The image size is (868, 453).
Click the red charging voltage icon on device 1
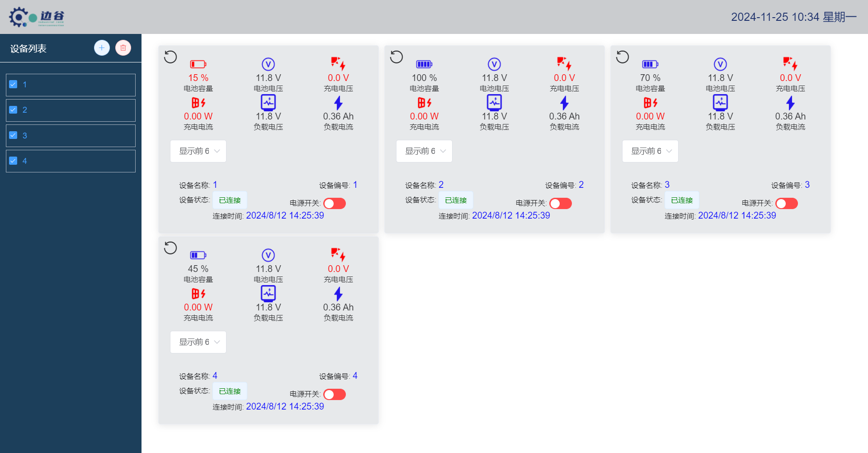(338, 64)
